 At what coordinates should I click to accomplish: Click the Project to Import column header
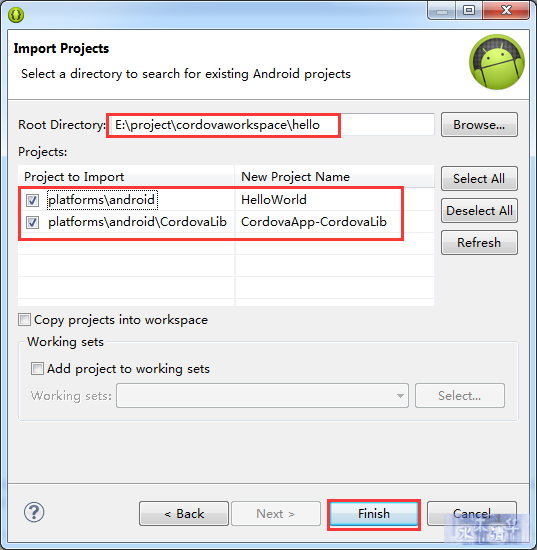click(x=126, y=176)
